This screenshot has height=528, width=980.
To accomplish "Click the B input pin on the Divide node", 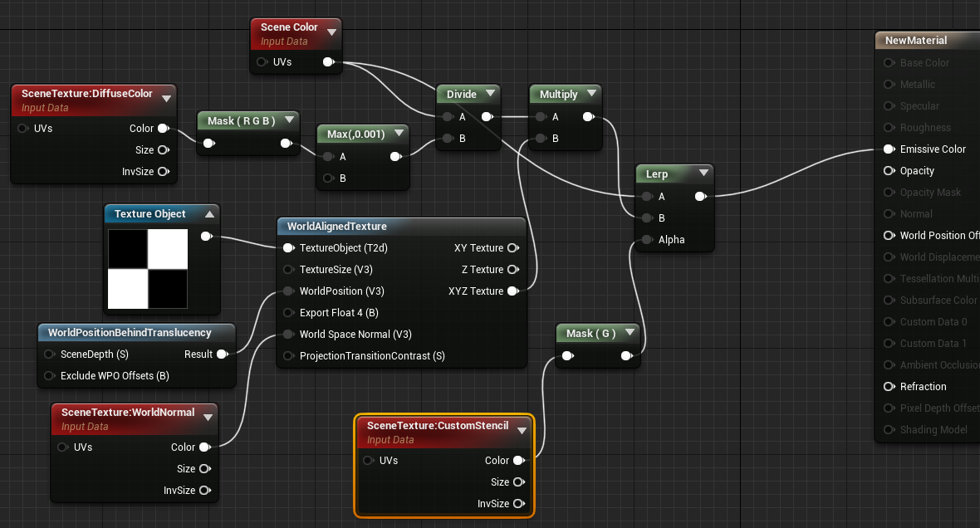I will (448, 138).
